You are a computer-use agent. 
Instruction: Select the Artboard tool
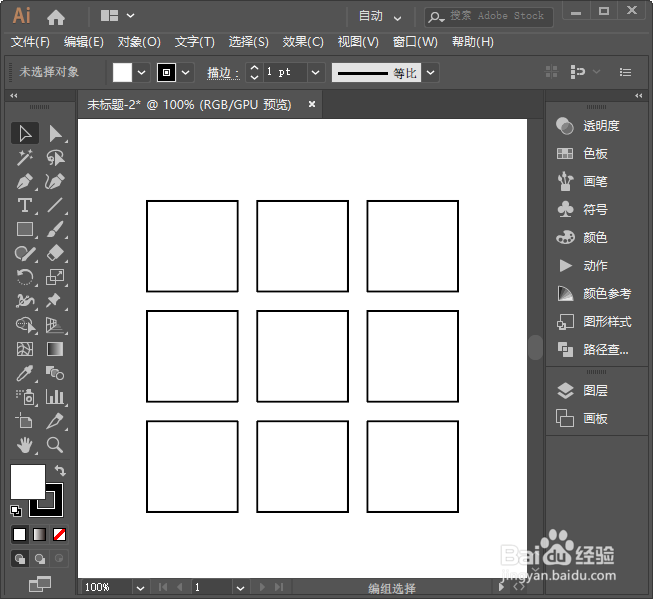[25, 421]
